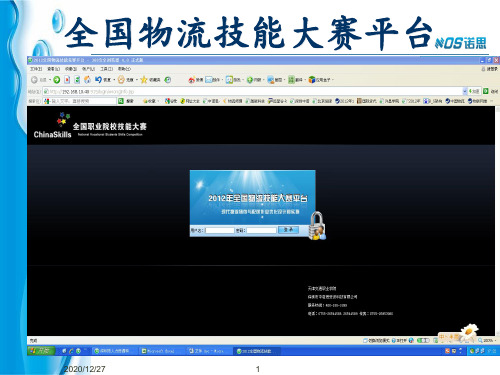Open the View menu in menu bar

pyautogui.click(x=53, y=69)
